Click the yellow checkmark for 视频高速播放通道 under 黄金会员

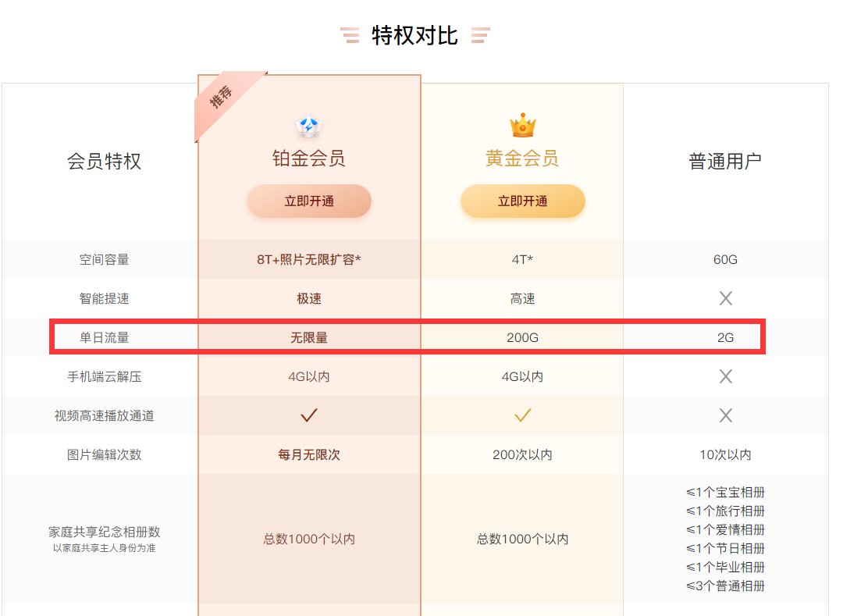tap(522, 415)
